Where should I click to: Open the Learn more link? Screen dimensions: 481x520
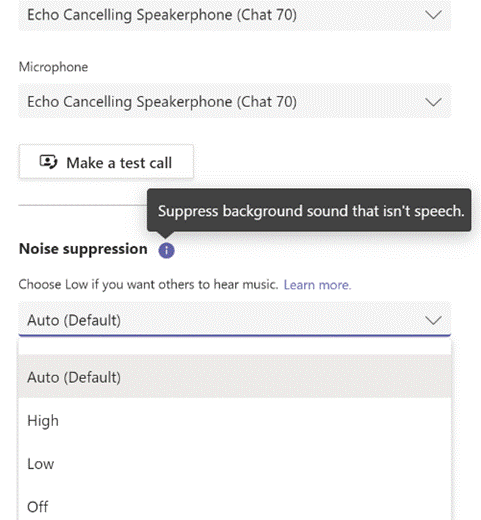click(317, 285)
